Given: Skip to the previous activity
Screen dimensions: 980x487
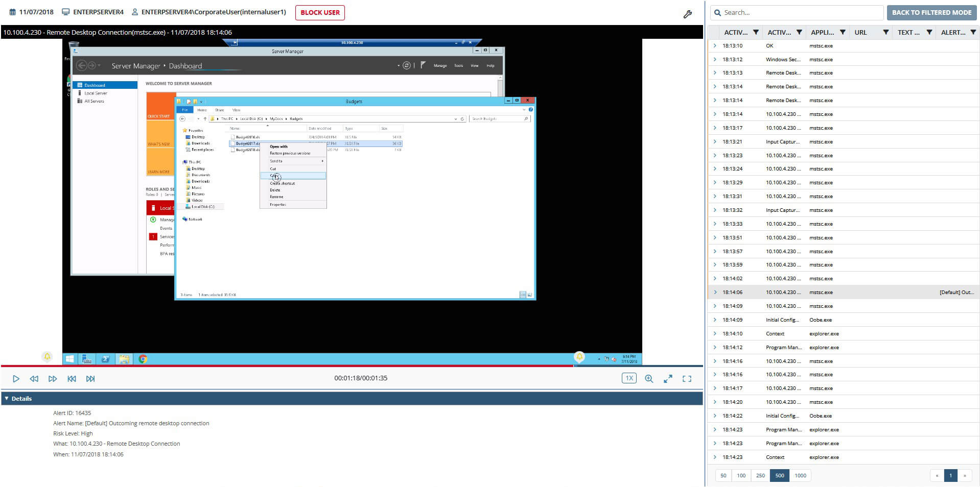Looking at the screenshot, I should pos(72,379).
